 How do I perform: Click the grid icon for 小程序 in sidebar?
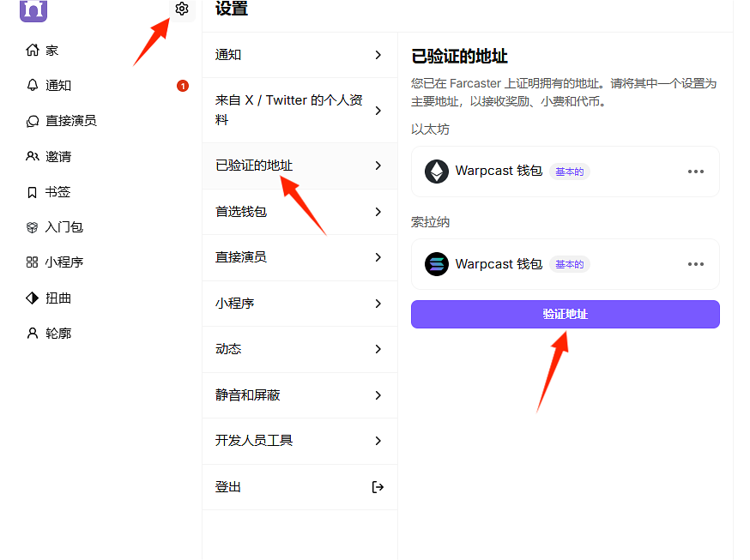click(33, 262)
